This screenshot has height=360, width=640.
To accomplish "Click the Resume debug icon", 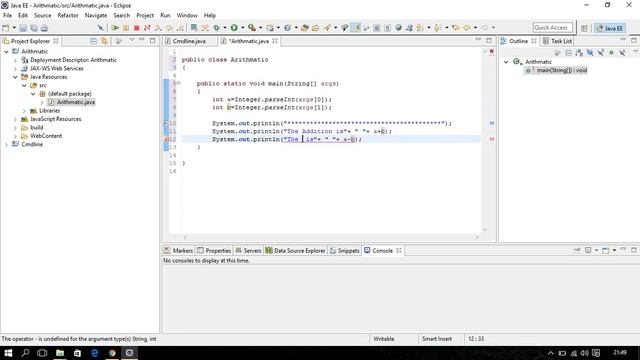I will point(115,28).
